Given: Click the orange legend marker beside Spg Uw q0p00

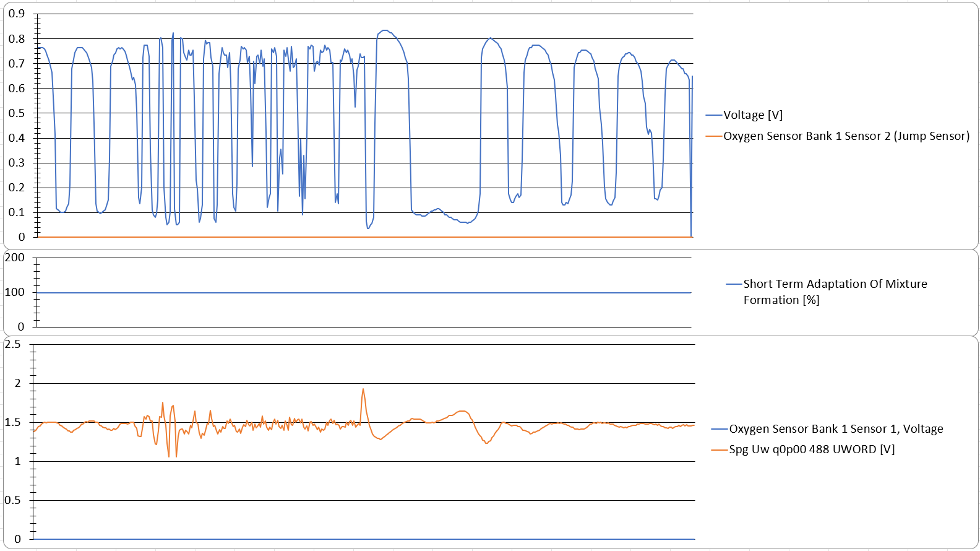Looking at the screenshot, I should pyautogui.click(x=720, y=449).
